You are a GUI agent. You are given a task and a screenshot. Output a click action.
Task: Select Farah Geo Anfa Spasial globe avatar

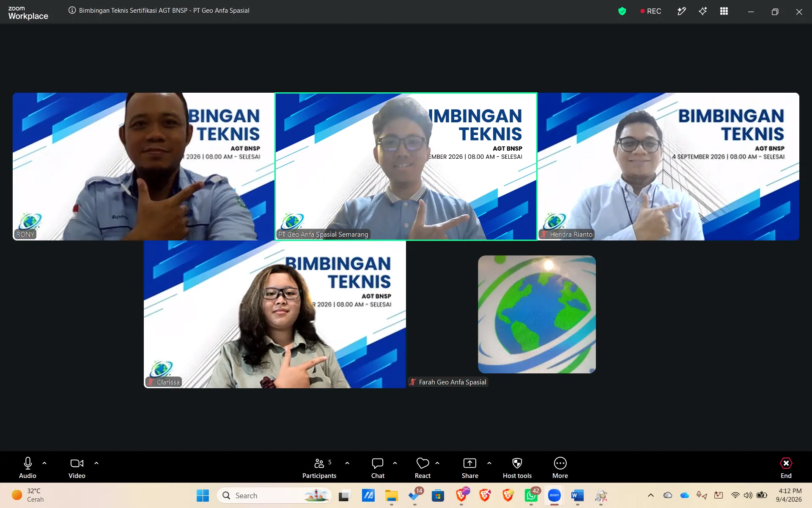[537, 314]
